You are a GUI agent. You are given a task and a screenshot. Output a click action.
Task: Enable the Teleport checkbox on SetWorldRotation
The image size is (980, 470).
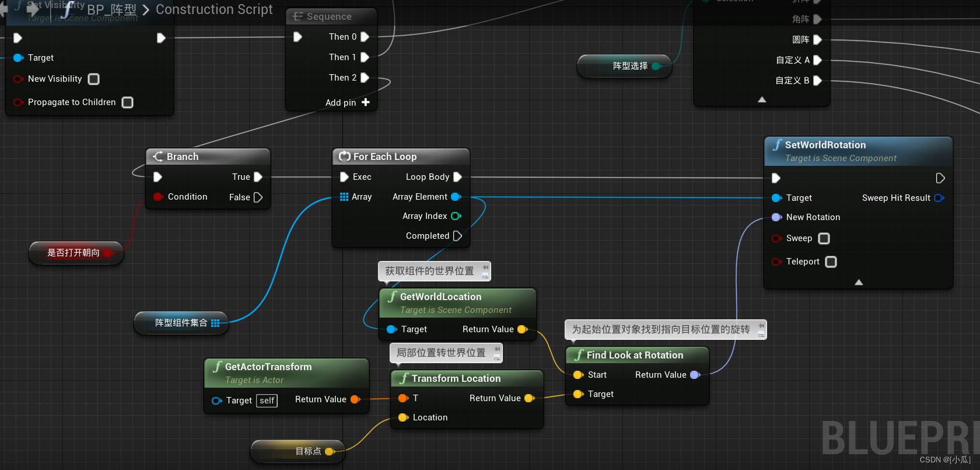(831, 262)
